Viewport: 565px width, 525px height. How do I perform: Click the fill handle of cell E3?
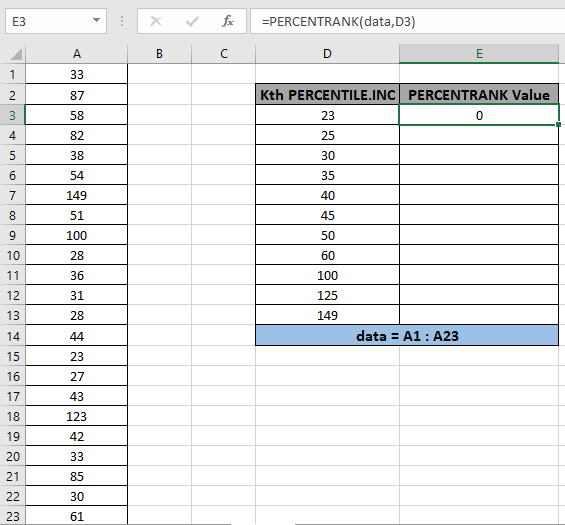[x=558, y=124]
